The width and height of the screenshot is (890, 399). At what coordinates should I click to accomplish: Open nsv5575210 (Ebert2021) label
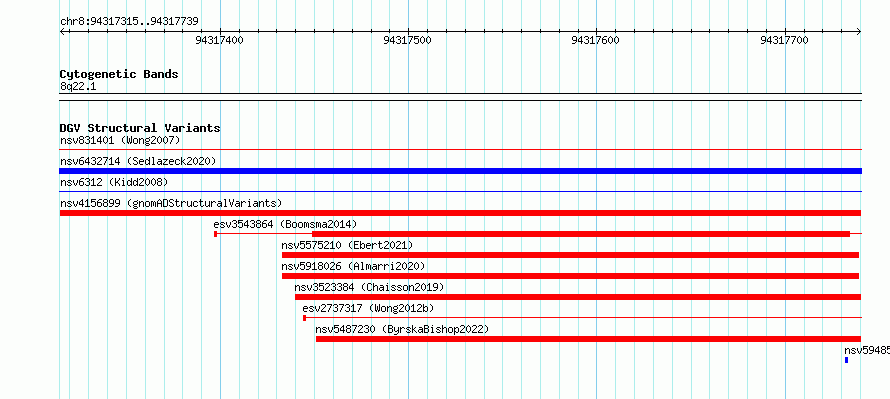(x=347, y=245)
